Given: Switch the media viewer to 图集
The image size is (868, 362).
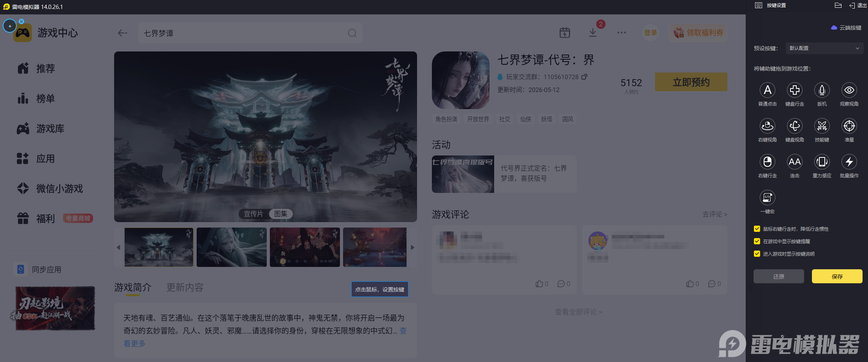Looking at the screenshot, I should pos(281,214).
